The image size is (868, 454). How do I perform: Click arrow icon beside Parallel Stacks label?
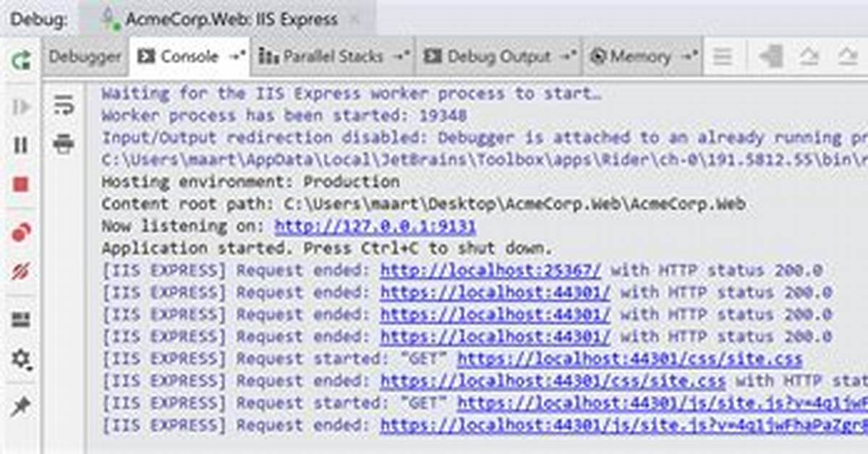click(x=401, y=56)
